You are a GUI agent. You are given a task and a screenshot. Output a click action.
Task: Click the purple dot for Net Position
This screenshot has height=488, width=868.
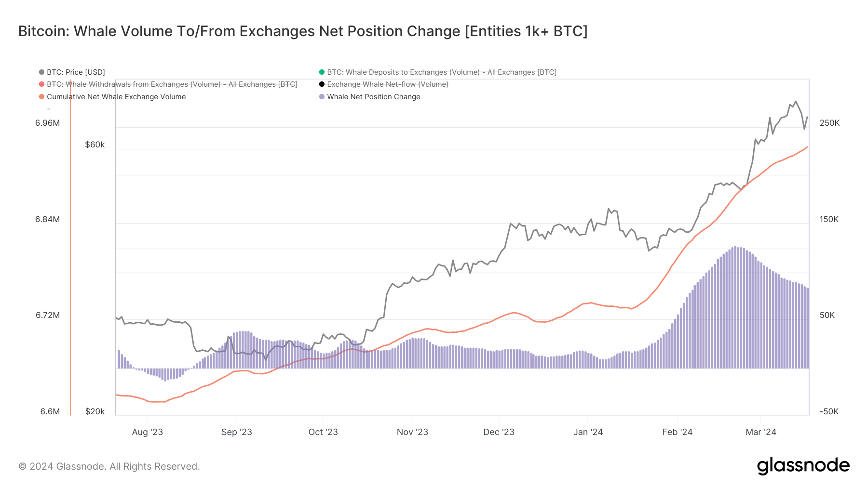pos(322,97)
